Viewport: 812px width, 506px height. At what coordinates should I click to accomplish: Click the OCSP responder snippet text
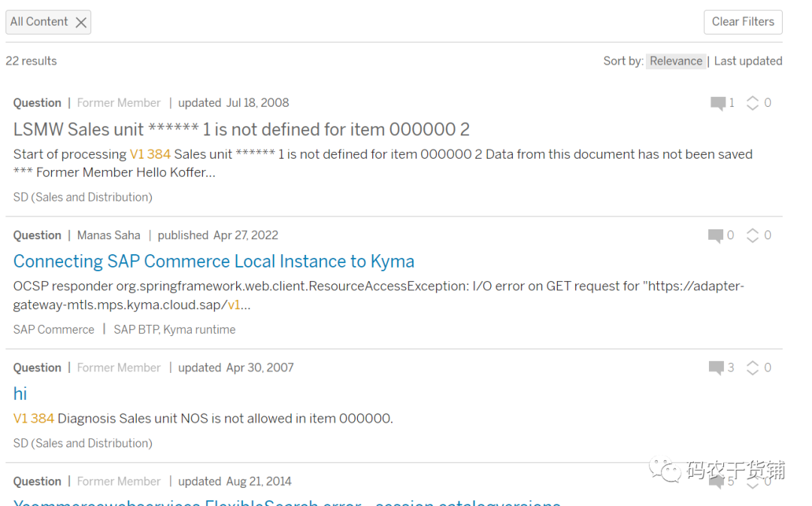[378, 295]
